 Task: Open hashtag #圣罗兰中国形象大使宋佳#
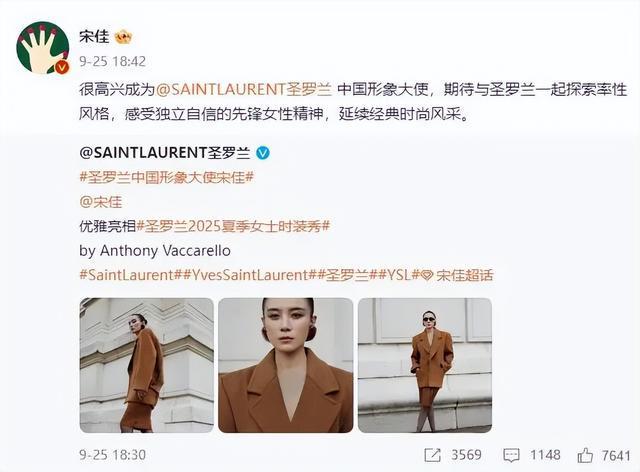coord(167,178)
